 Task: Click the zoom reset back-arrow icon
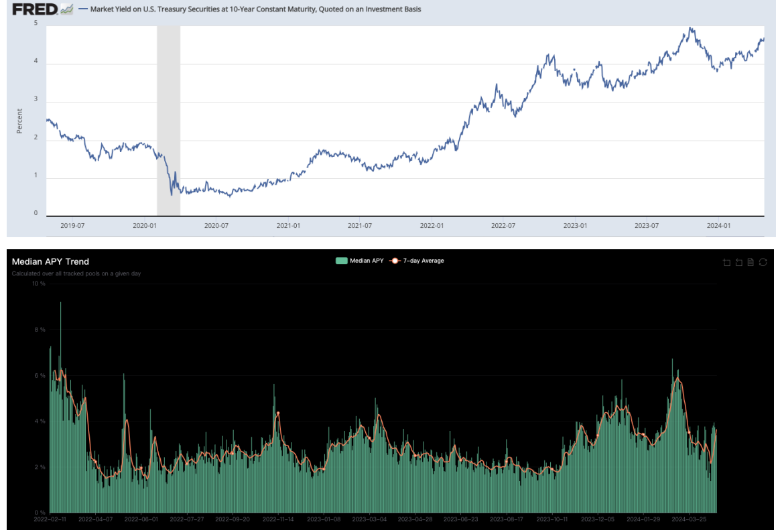[738, 262]
